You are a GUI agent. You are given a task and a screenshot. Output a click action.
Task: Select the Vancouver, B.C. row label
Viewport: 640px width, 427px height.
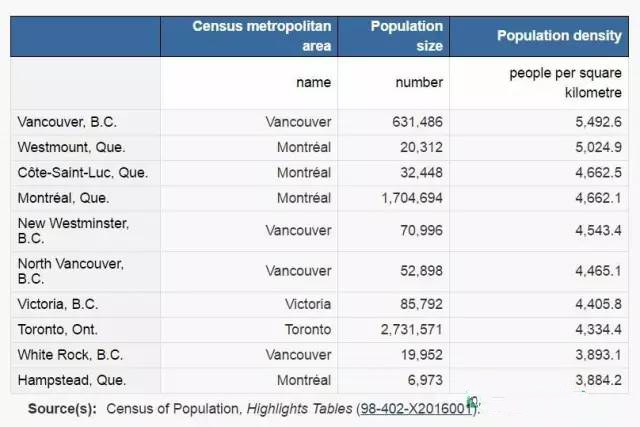[67, 122]
